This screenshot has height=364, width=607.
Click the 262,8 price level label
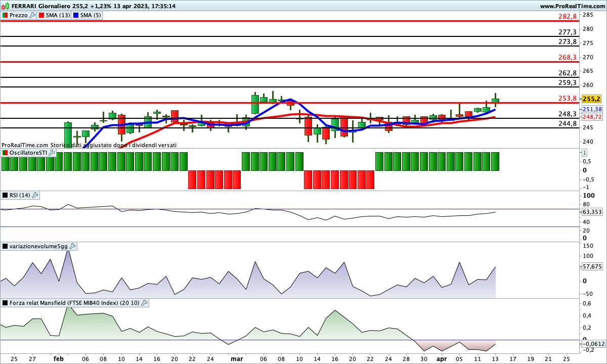pos(568,73)
